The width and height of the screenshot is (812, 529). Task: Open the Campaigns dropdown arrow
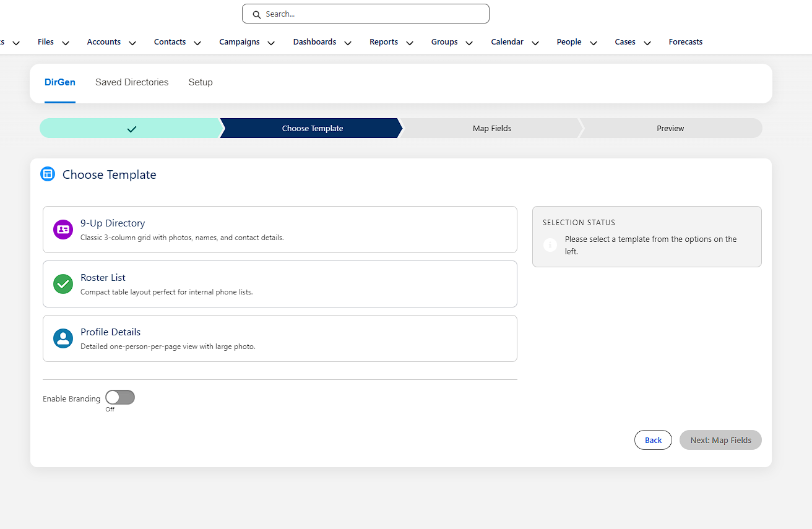click(x=271, y=43)
